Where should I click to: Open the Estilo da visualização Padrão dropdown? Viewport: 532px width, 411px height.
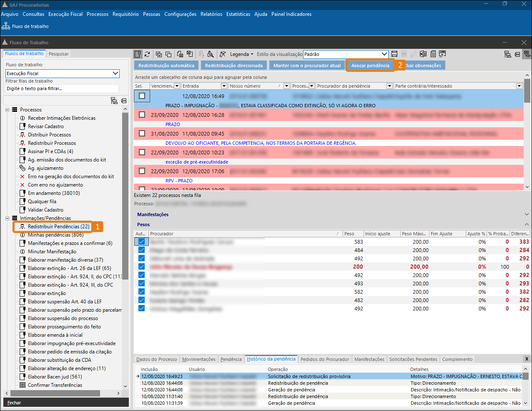(384, 54)
